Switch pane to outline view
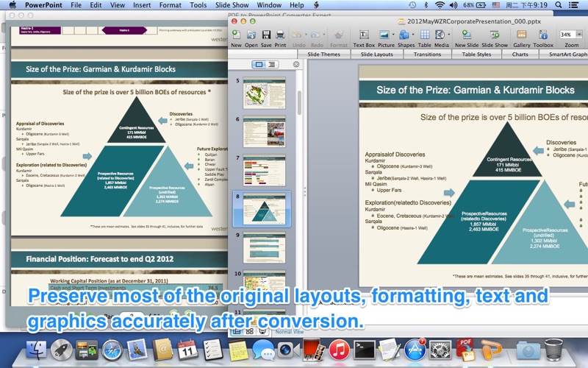Screen dimensions: 588x368 point(271,65)
